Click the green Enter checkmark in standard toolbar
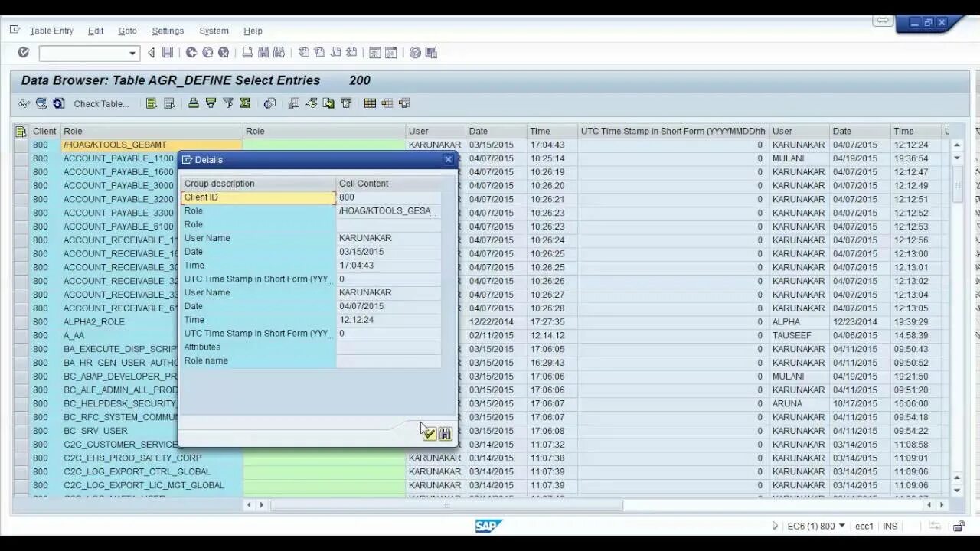This screenshot has width=980, height=551. tap(24, 53)
